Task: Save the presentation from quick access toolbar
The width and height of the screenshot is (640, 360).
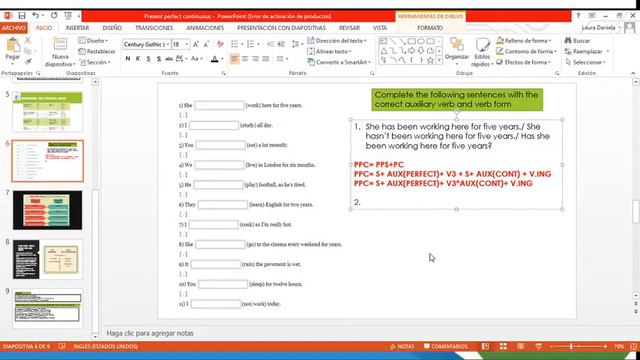Action: click(x=22, y=16)
